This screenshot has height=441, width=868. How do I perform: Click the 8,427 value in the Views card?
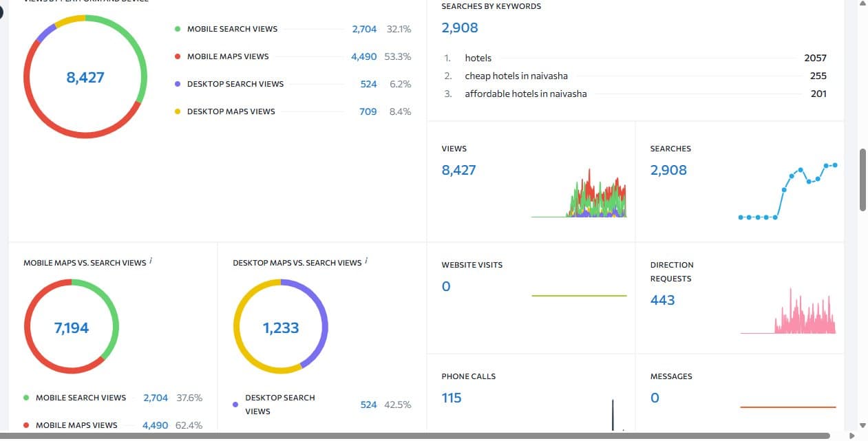pos(458,170)
